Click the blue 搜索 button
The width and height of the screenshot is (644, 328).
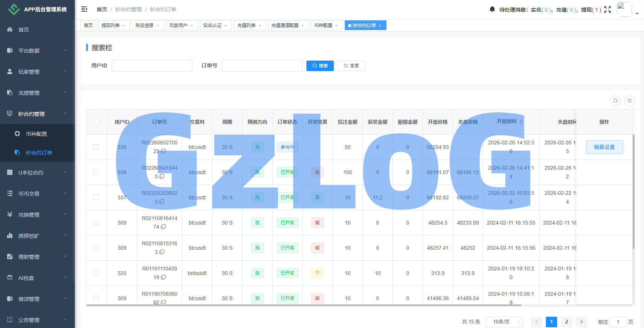[x=320, y=65]
